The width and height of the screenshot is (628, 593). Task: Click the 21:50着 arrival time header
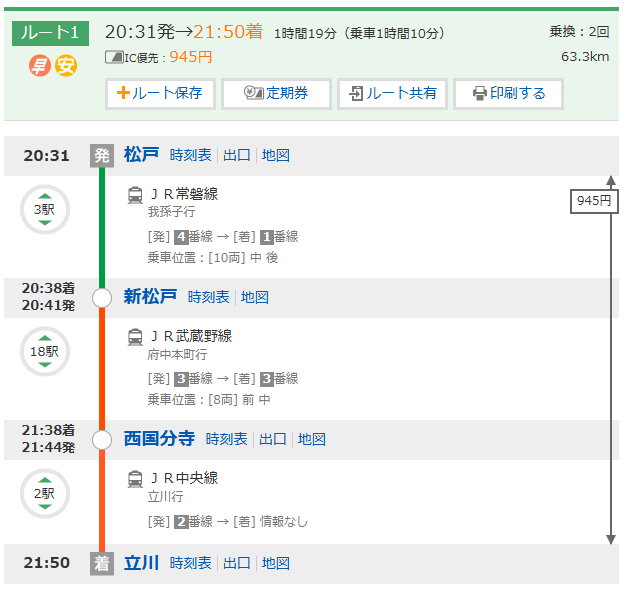(x=228, y=32)
